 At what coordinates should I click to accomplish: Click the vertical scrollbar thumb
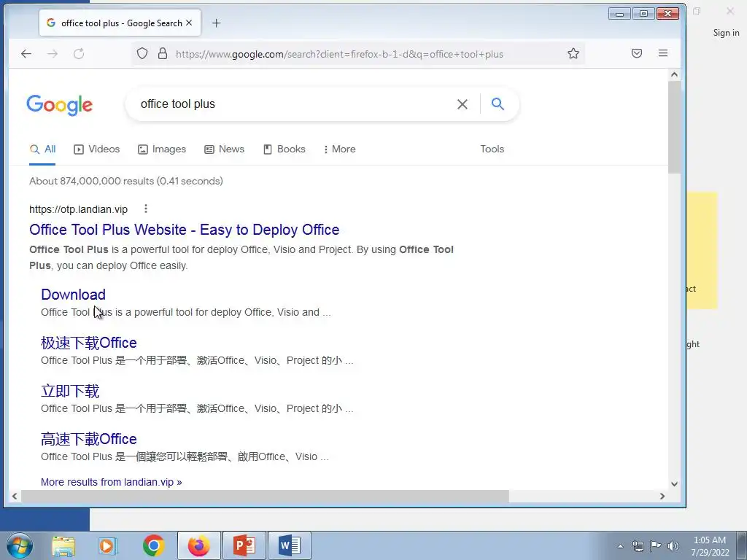tap(674, 127)
